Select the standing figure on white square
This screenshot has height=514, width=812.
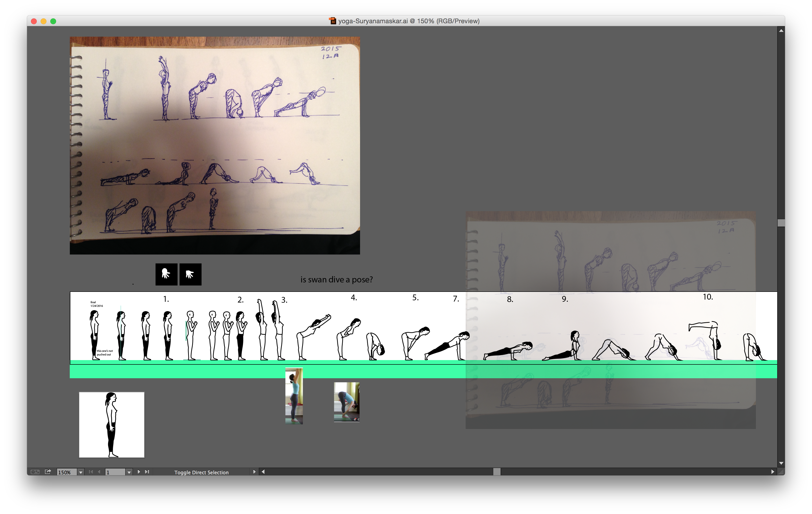(112, 424)
